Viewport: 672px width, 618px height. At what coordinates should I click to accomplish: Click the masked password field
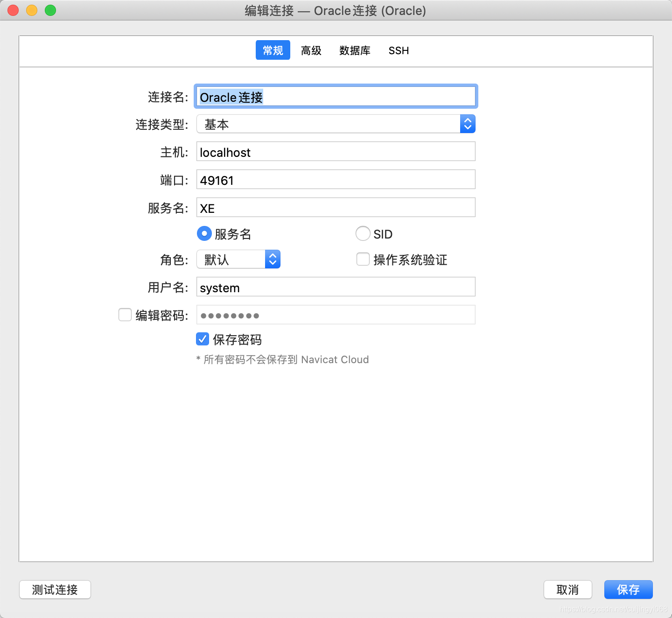336,315
